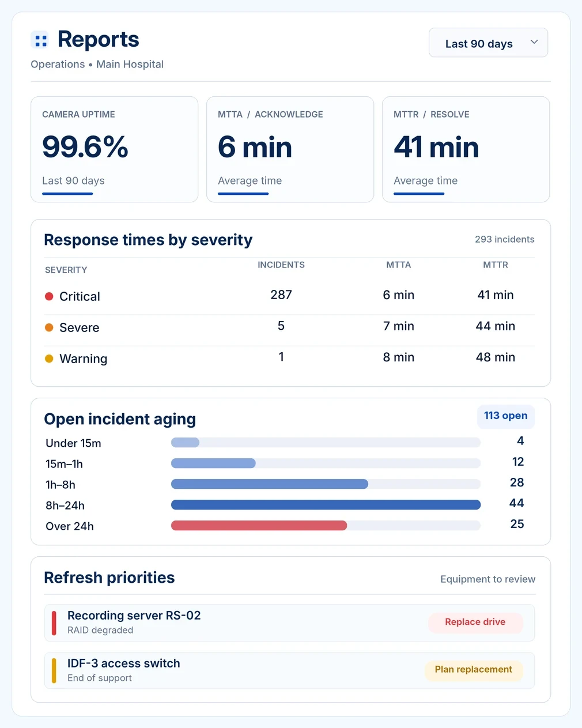Click the RAID degraded status text
The height and width of the screenshot is (728, 582).
100,630
